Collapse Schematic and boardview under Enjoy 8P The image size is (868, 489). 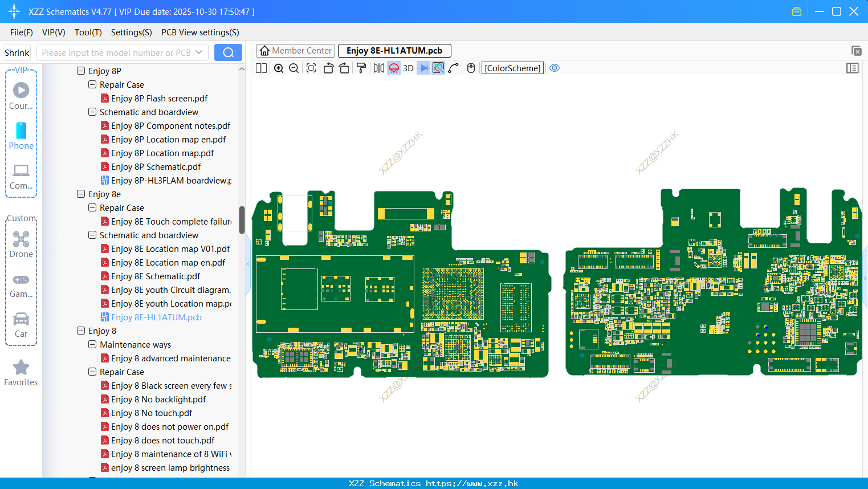pos(92,112)
